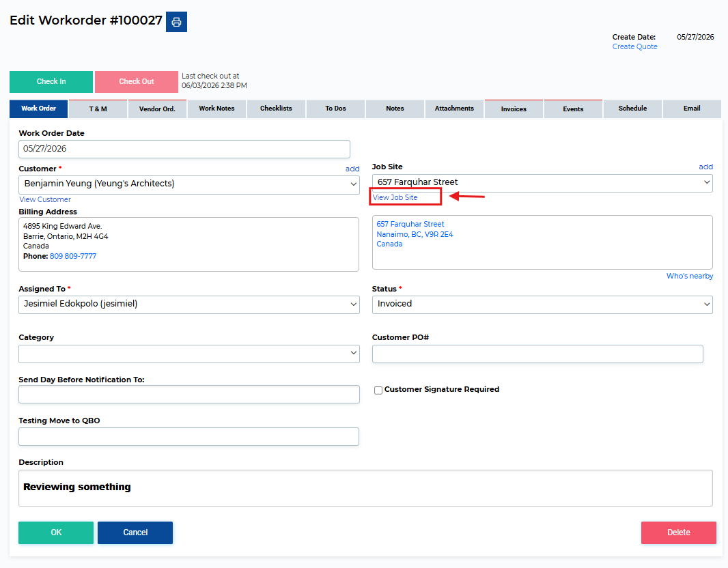Open the Notes tab

click(395, 109)
